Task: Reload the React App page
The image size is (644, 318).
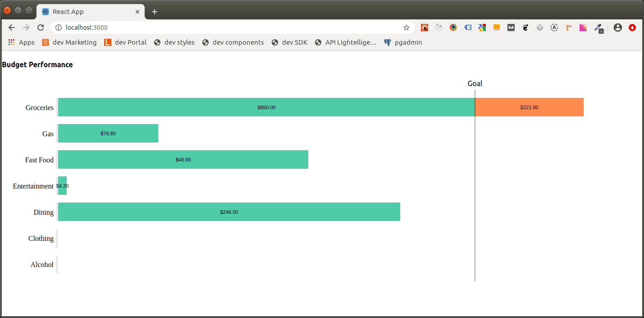Action: (41, 28)
